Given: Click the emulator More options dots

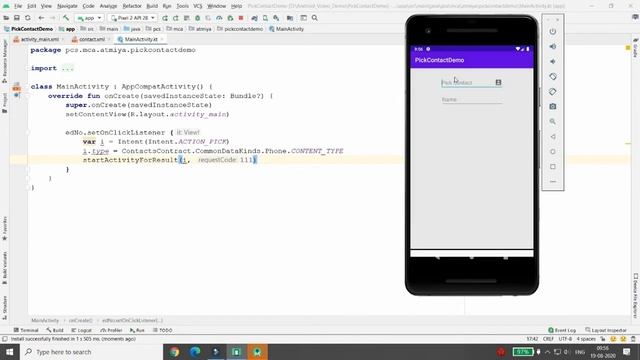Looking at the screenshot, I should coord(553,182).
